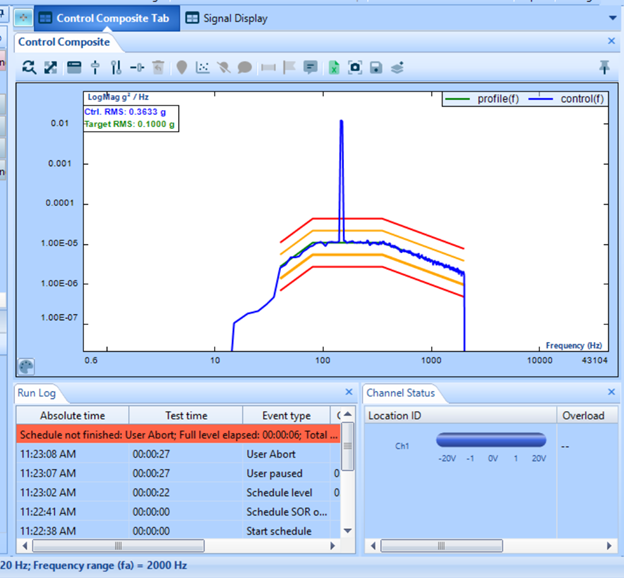624x578 pixels.
Task: Take a chart screenshot with camera icon
Action: (354, 67)
